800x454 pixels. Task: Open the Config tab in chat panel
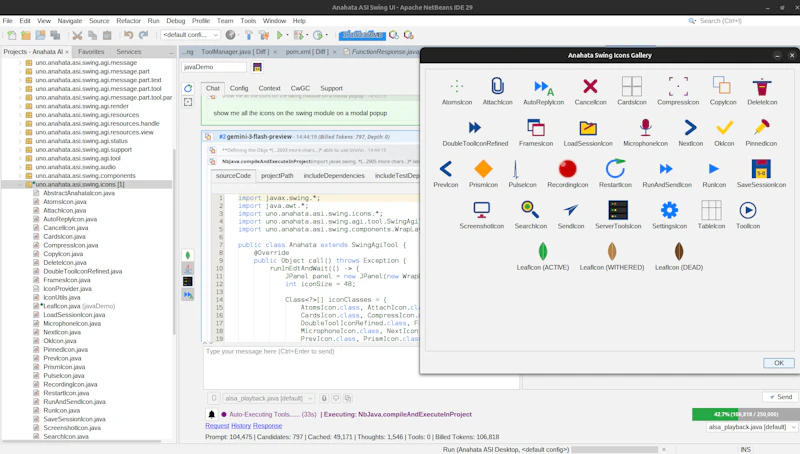(239, 88)
